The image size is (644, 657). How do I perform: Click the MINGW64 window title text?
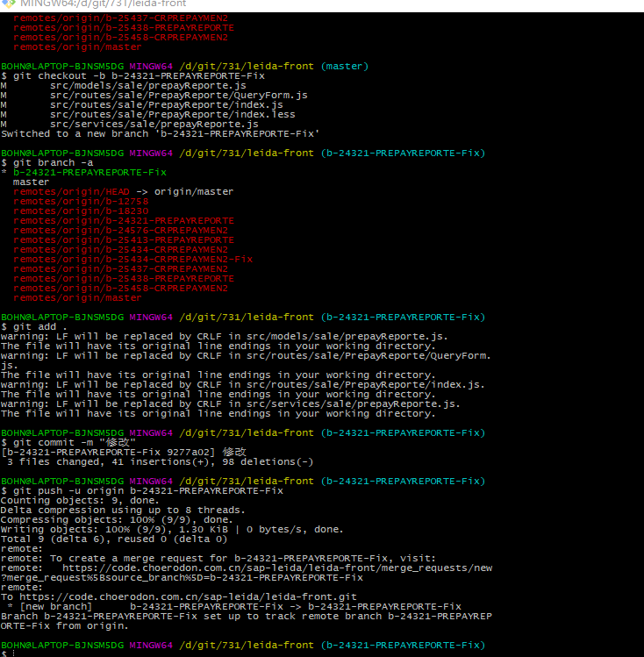(103, 4)
